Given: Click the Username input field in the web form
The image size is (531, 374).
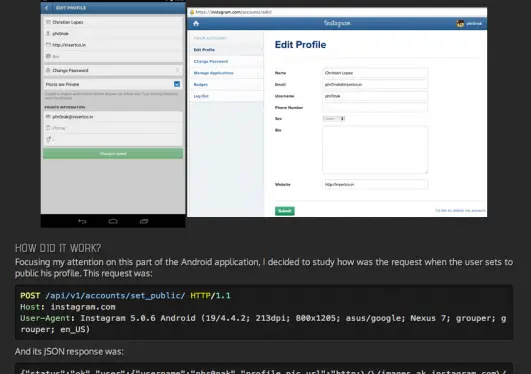Looking at the screenshot, I should [375, 96].
